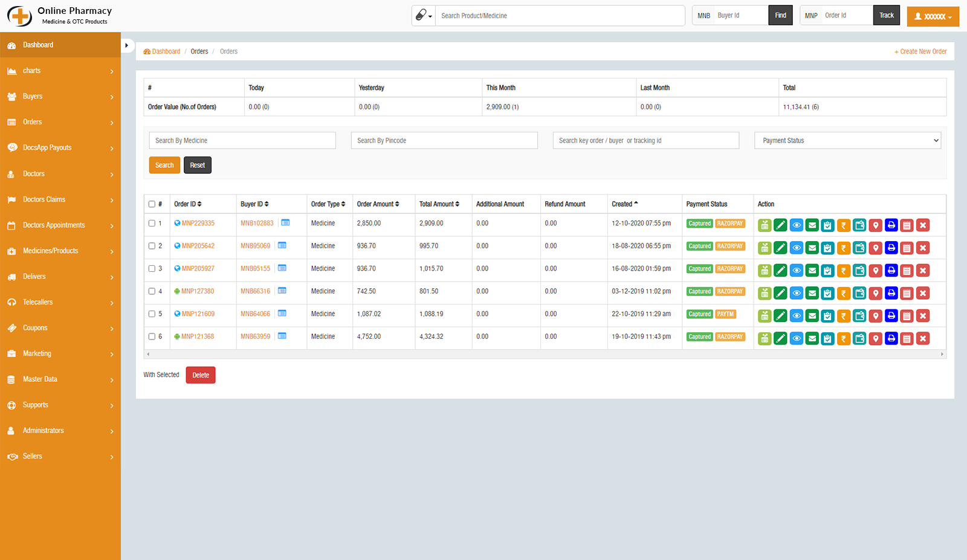Click the notepad icon for order MNP205927
This screenshot has width=967, height=560.
(907, 271)
